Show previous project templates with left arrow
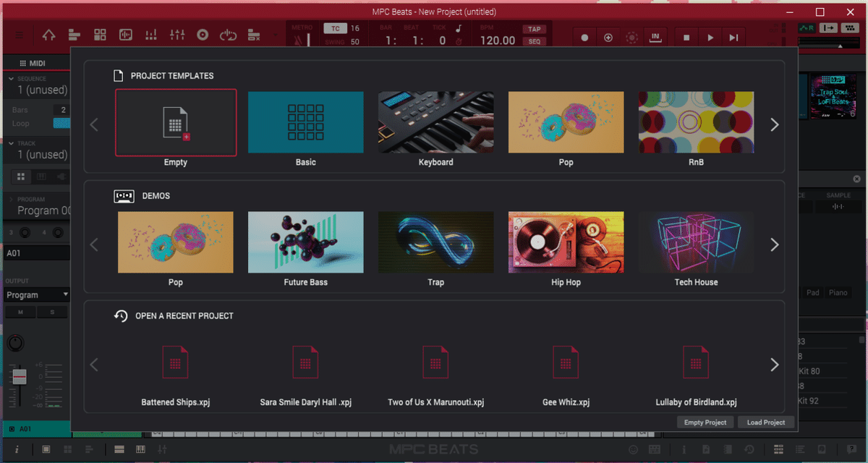The height and width of the screenshot is (463, 868). pos(94,124)
